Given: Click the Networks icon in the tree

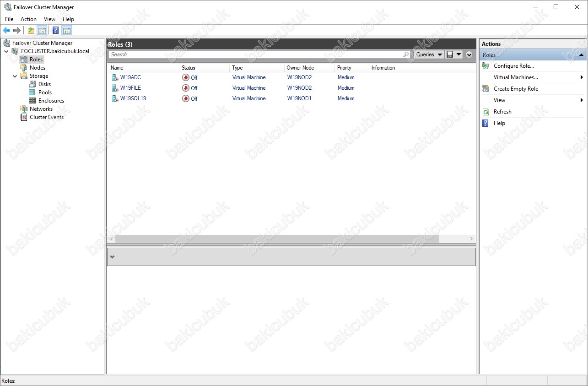Looking at the screenshot, I should (x=24, y=109).
